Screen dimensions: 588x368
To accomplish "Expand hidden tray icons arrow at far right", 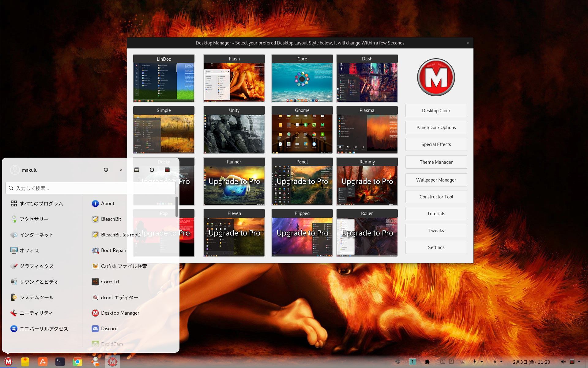I will [579, 362].
